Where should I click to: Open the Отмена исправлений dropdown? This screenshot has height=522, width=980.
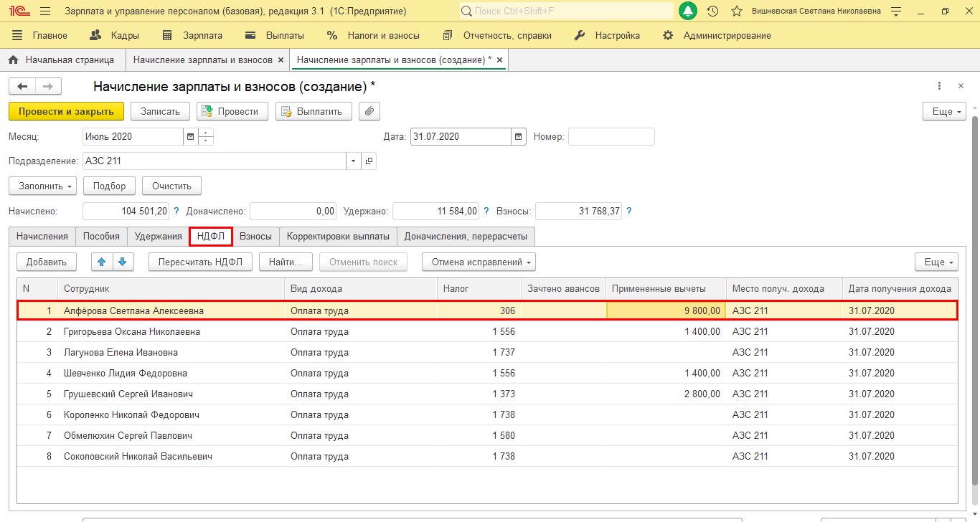pyautogui.click(x=479, y=262)
